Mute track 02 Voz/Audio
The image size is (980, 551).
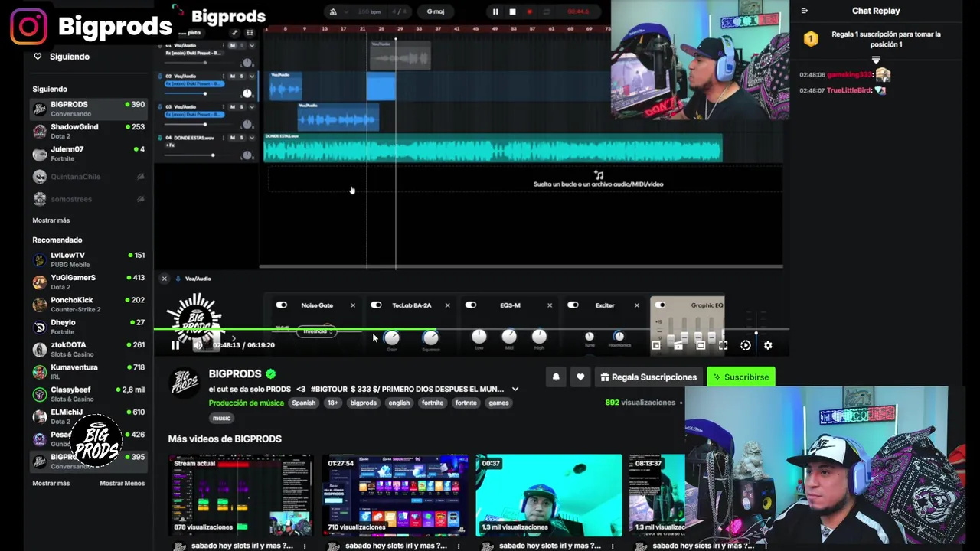click(233, 76)
